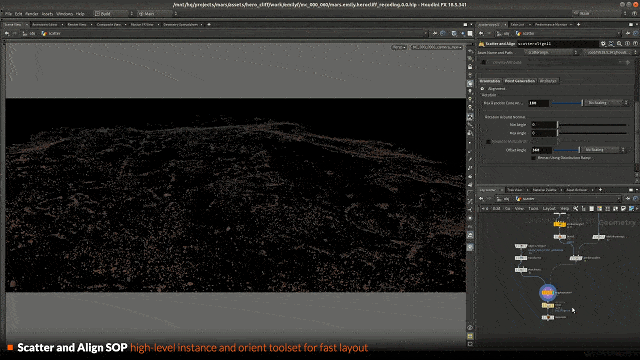Click the parameter pane pin icon
This screenshot has width=640, height=360.
click(628, 33)
